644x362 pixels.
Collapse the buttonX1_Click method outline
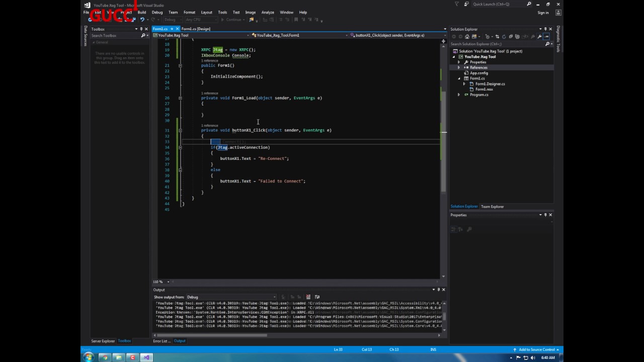180,130
